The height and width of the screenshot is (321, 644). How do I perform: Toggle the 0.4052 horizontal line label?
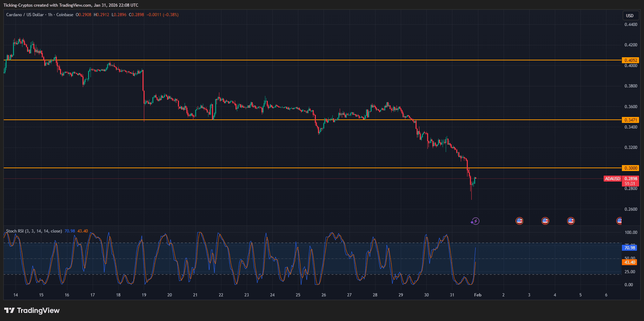(631, 60)
